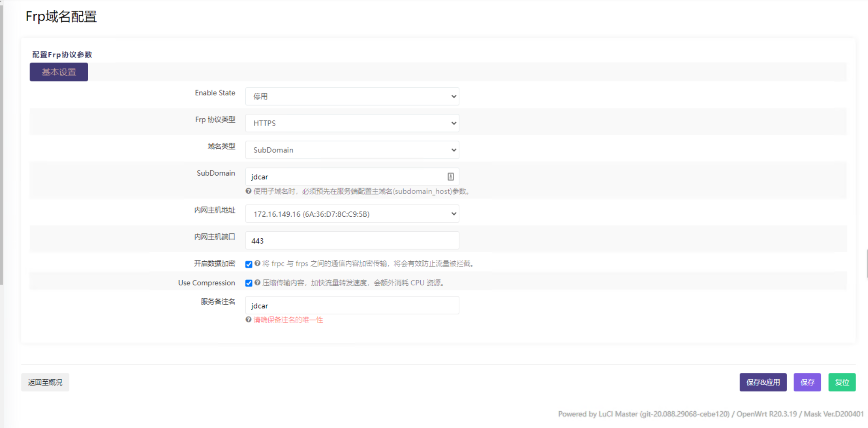868x428 pixels.
Task: Uncheck the 开启数据加密 checkbox
Action: coord(249,264)
